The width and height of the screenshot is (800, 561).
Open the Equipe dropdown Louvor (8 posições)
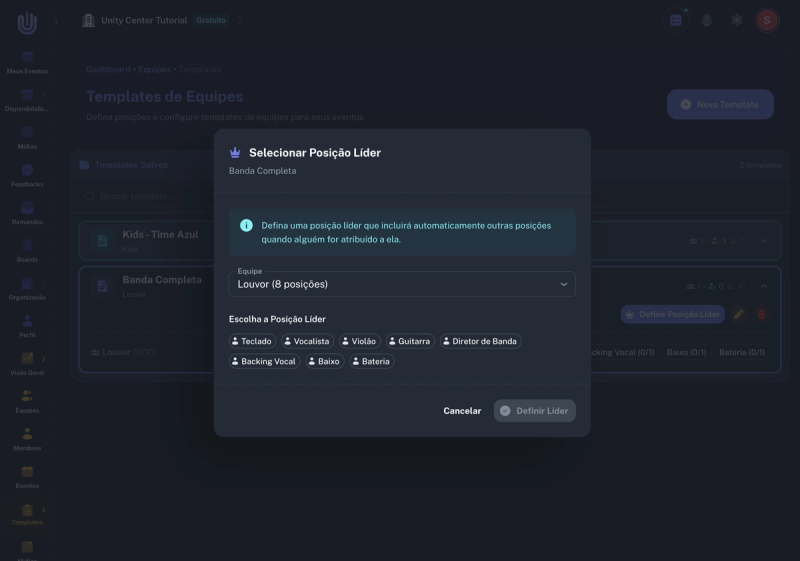[x=402, y=284]
